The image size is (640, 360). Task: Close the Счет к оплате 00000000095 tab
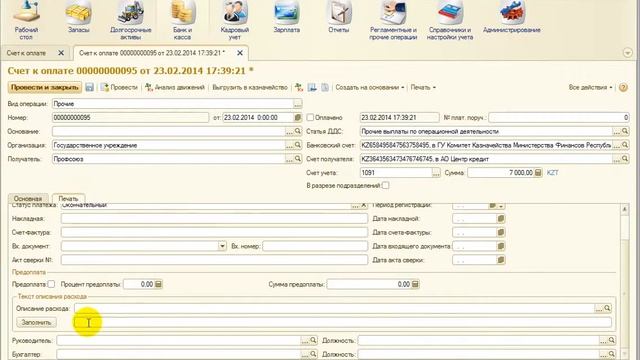point(240,53)
